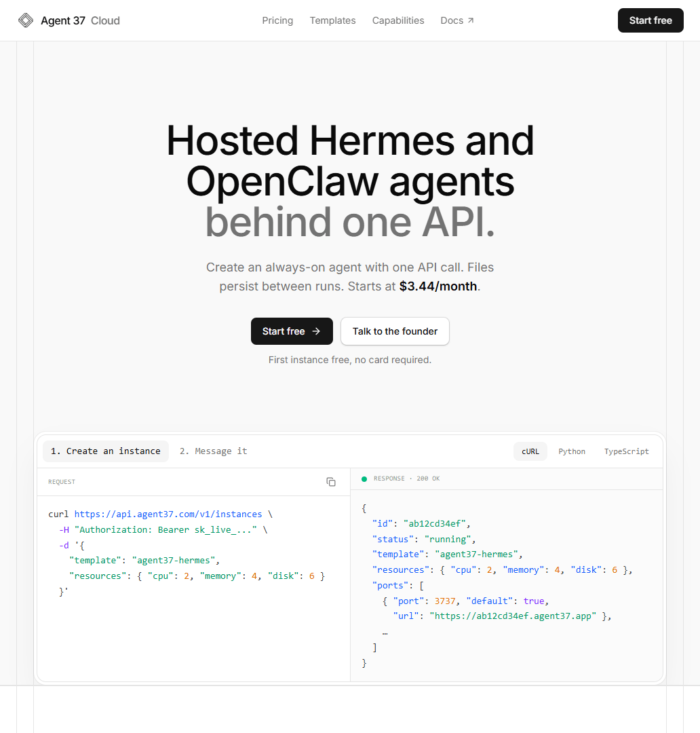Switch code sample to TypeScript
The width and height of the screenshot is (700, 733).
point(626,451)
